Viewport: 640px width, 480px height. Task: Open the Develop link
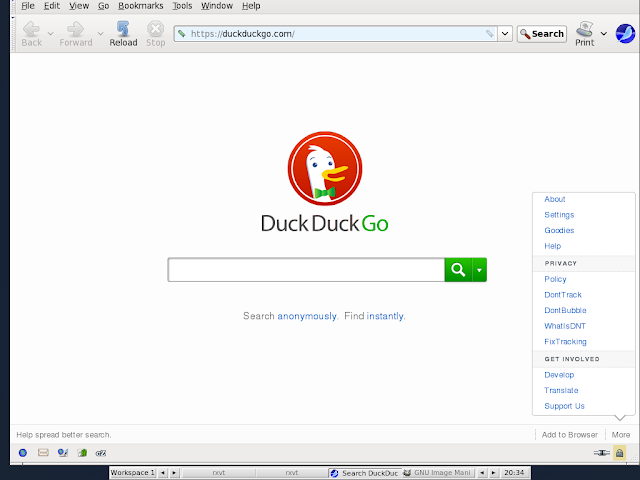point(559,375)
